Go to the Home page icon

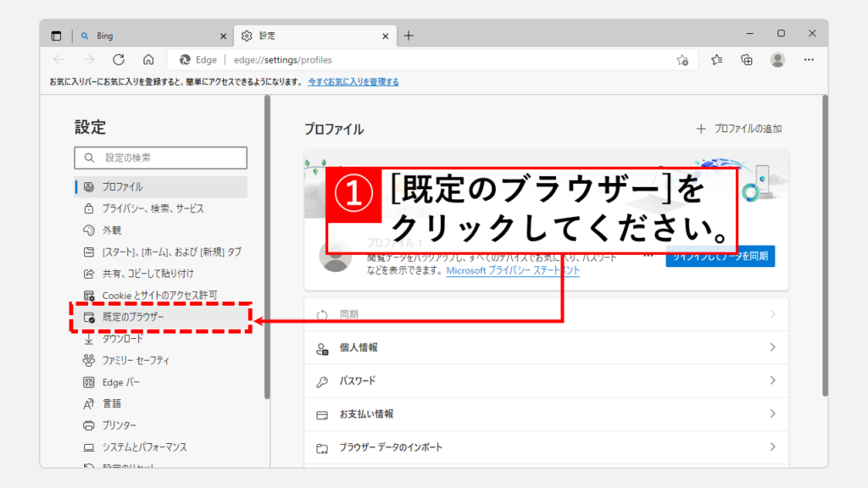pyautogui.click(x=148, y=60)
